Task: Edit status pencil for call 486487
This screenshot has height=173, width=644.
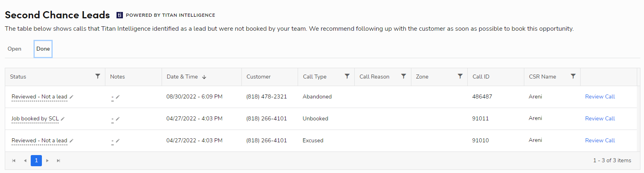Action: 71,97
